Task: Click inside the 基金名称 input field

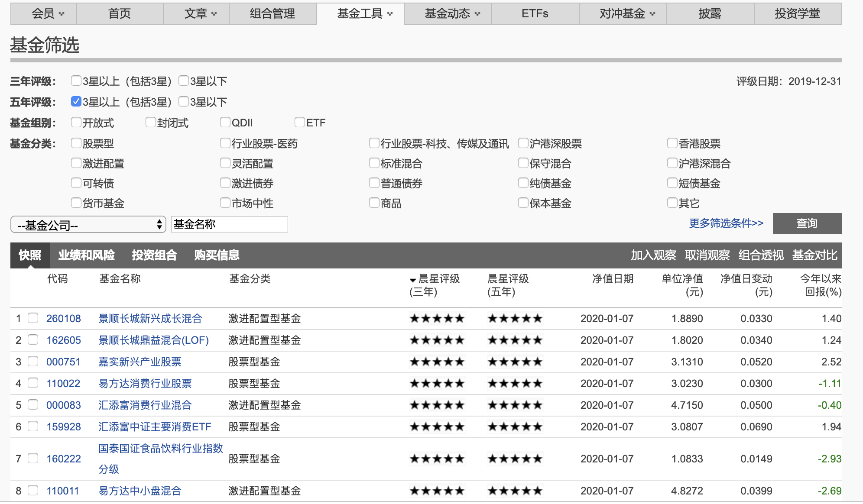Action: 229,224
